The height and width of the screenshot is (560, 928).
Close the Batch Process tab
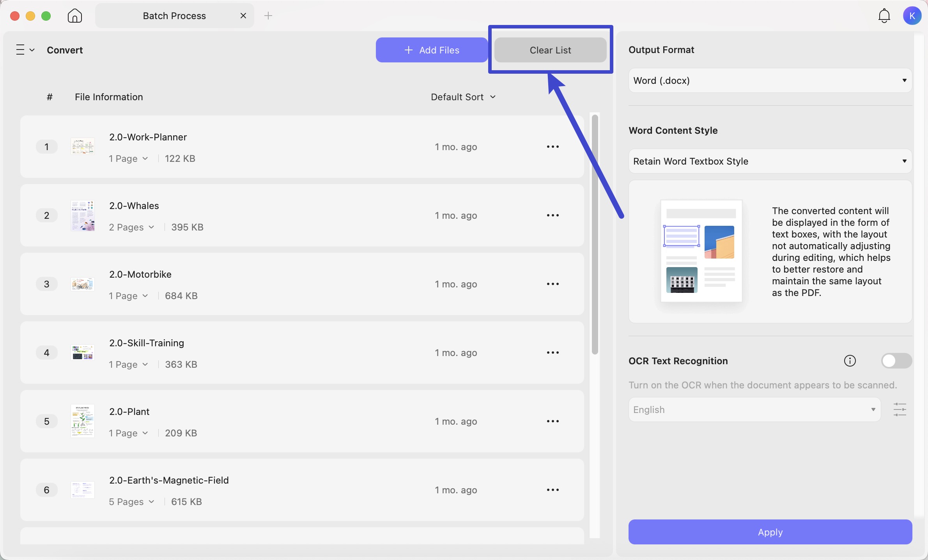243,16
